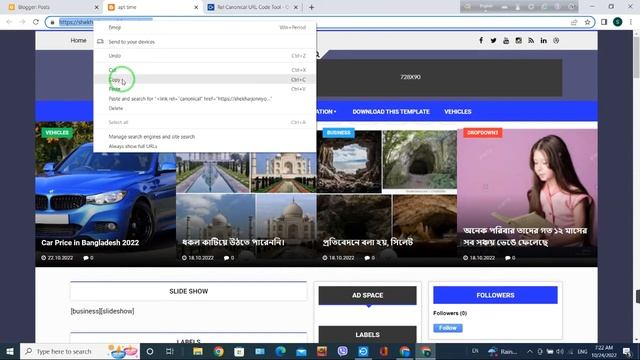Click the Business category label

click(x=339, y=133)
